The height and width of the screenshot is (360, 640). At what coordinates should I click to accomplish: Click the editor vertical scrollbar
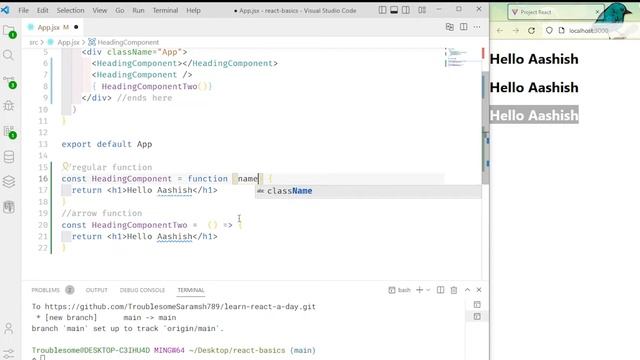485,128
